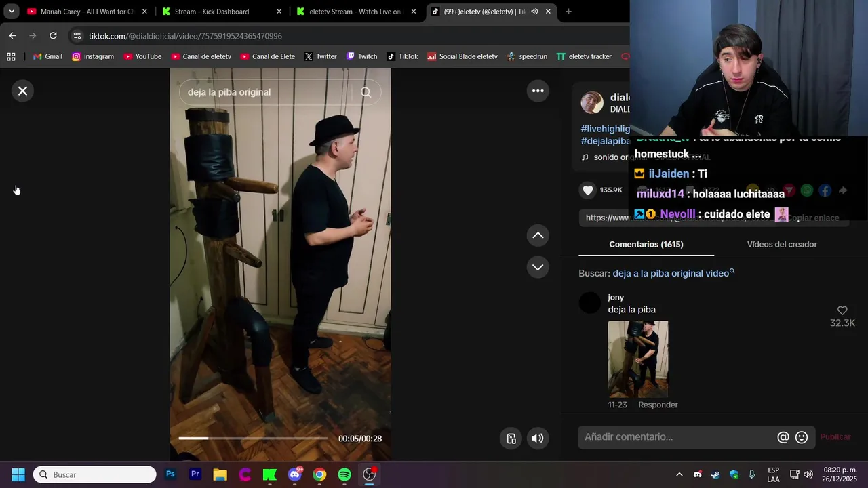
Task: Open a new browser tab with plus
Action: coord(568,12)
